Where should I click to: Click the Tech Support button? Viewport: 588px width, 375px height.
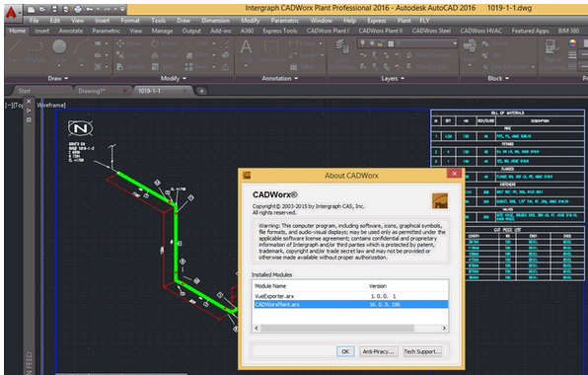(x=422, y=351)
